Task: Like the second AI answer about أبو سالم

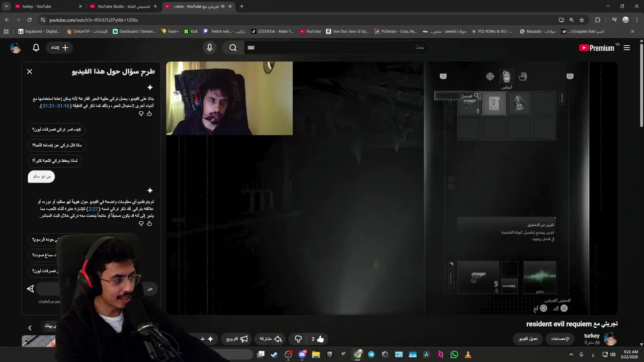Action: 149,223
